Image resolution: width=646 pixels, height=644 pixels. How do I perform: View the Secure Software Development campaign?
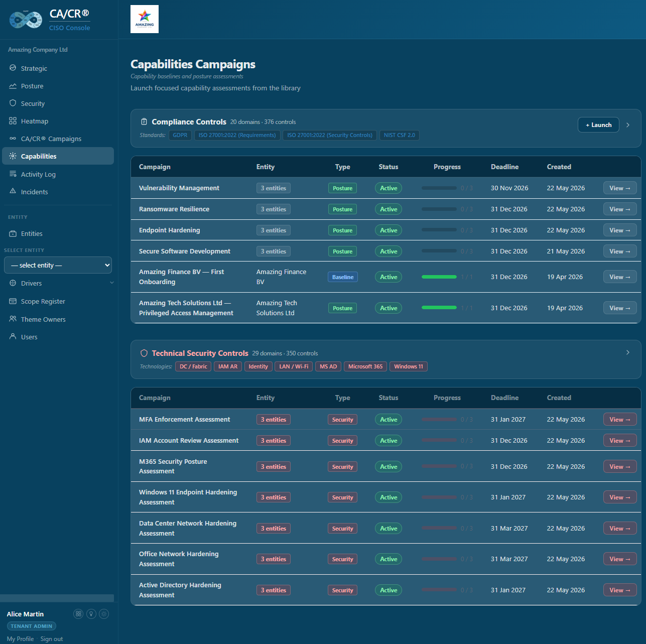[620, 251]
